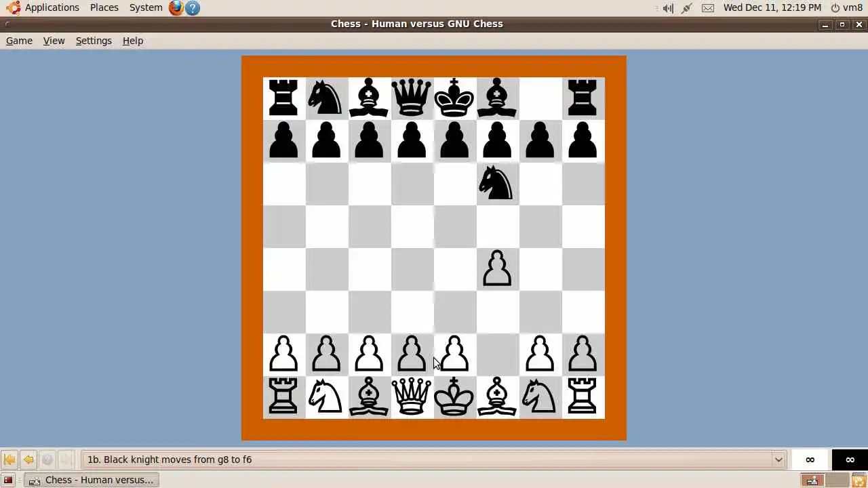The image size is (868, 488).
Task: Select the black bishop on c8
Action: [369, 98]
